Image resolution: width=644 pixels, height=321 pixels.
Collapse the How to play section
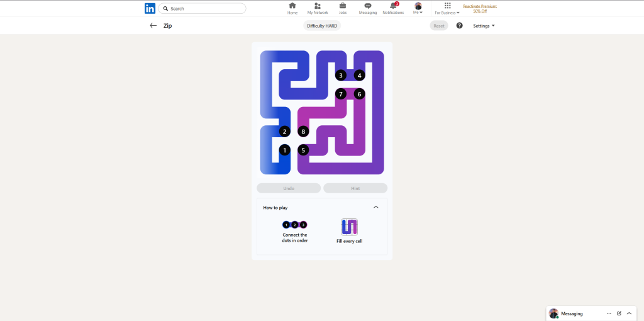click(x=376, y=208)
